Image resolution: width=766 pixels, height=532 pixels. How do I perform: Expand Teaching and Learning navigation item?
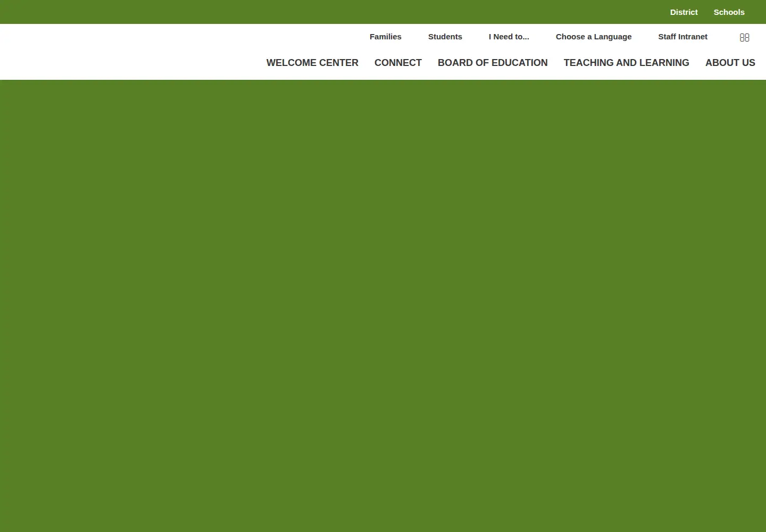pyautogui.click(x=627, y=63)
